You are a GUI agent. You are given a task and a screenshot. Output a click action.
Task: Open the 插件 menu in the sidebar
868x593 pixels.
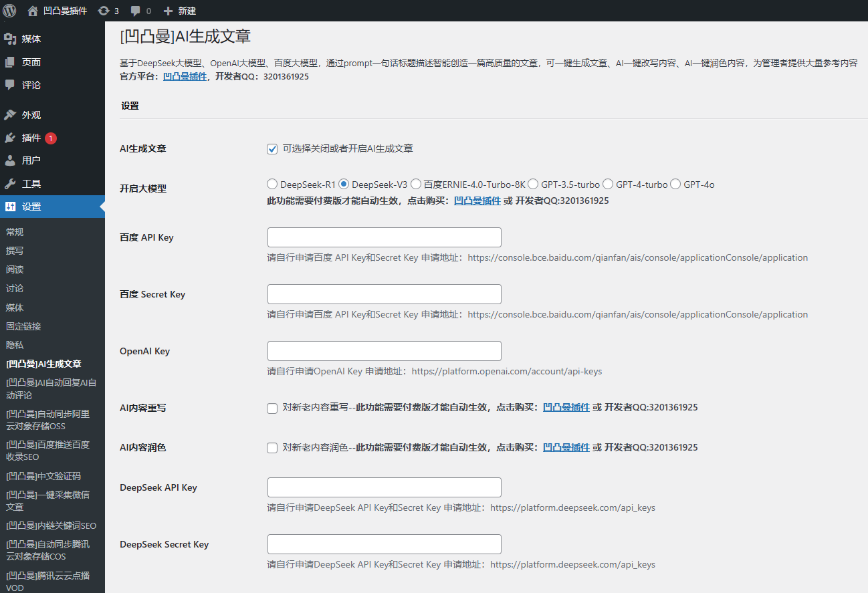point(52,138)
